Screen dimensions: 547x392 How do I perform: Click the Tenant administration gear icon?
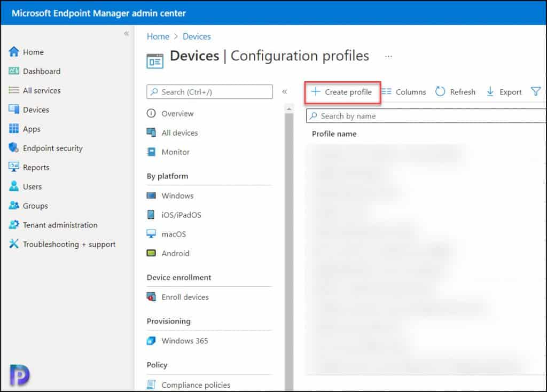point(13,225)
